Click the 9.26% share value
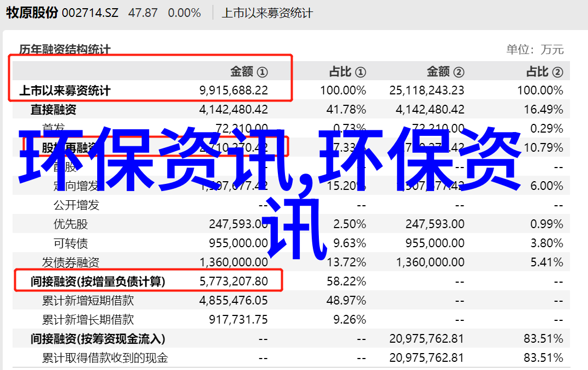 [349, 320]
